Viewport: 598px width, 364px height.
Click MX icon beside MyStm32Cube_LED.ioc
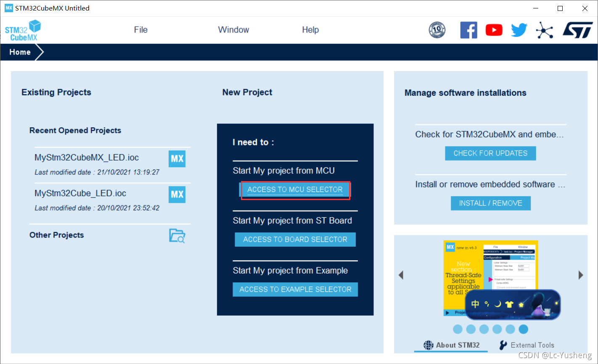coord(177,195)
